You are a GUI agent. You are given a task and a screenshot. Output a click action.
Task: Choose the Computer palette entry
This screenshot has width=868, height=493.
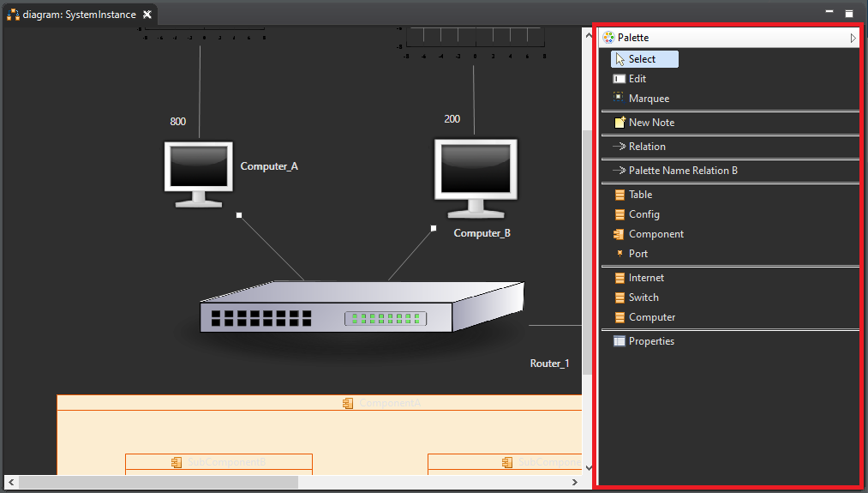tap(651, 317)
